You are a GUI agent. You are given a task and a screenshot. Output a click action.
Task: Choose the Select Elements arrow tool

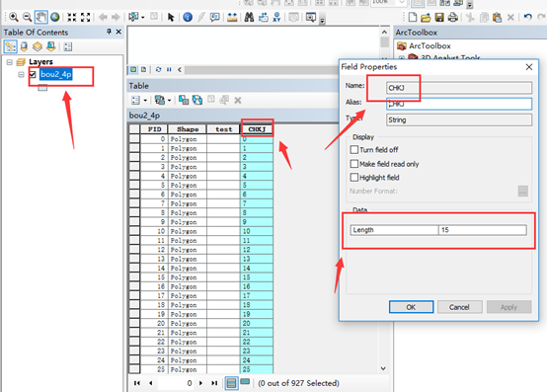pos(171,17)
